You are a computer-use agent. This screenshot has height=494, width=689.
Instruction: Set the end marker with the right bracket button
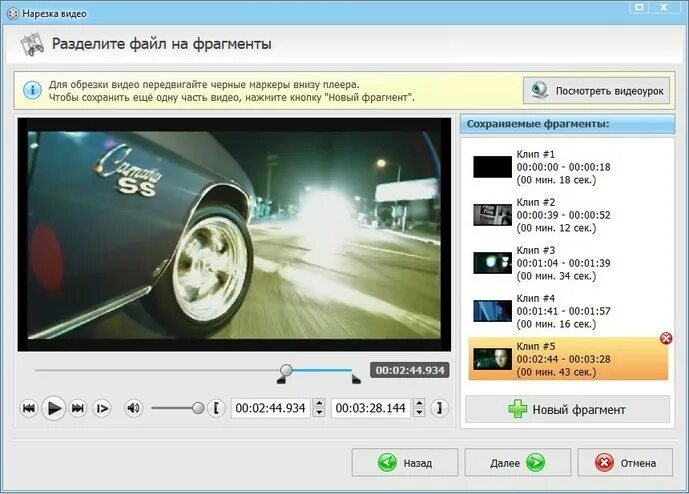[439, 408]
